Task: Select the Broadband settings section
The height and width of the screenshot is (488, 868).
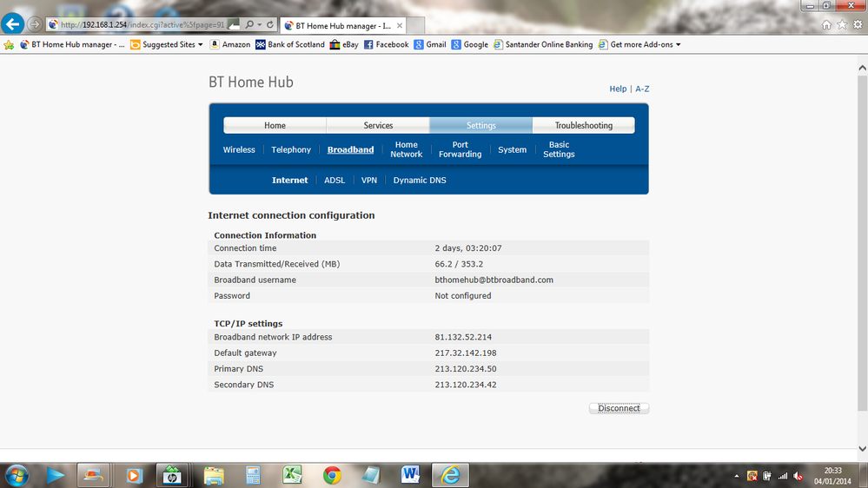Action: click(350, 150)
